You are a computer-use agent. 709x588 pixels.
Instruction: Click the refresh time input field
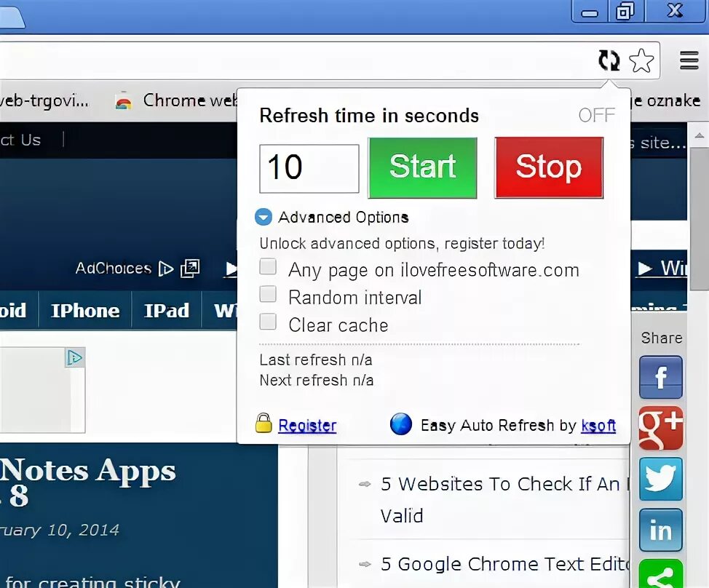(309, 169)
